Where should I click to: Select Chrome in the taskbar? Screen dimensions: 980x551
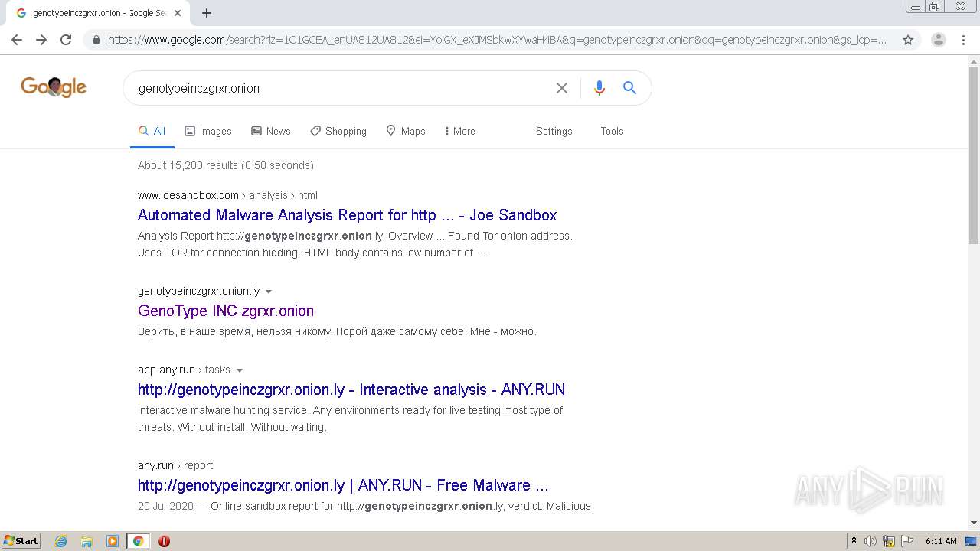[138, 541]
